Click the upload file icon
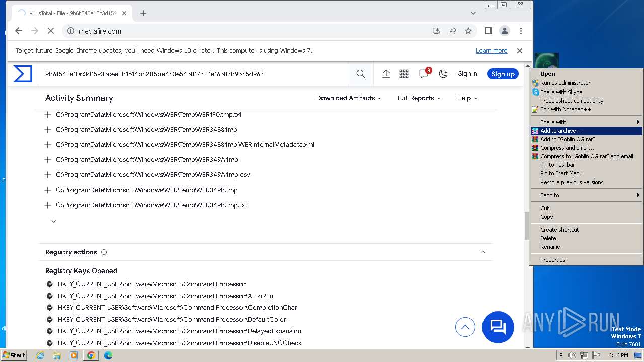Screen dimensions: 644x362 [x=386, y=74]
